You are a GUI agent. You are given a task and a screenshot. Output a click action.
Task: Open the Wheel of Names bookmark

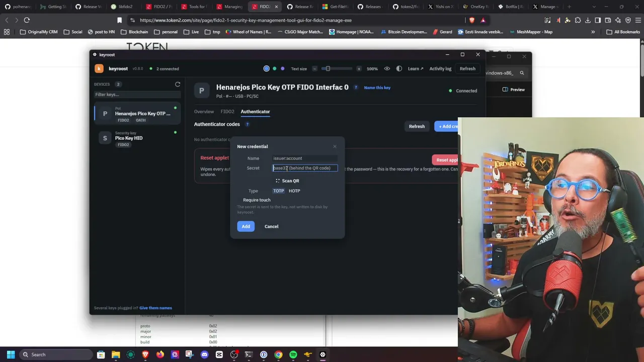[248, 32]
